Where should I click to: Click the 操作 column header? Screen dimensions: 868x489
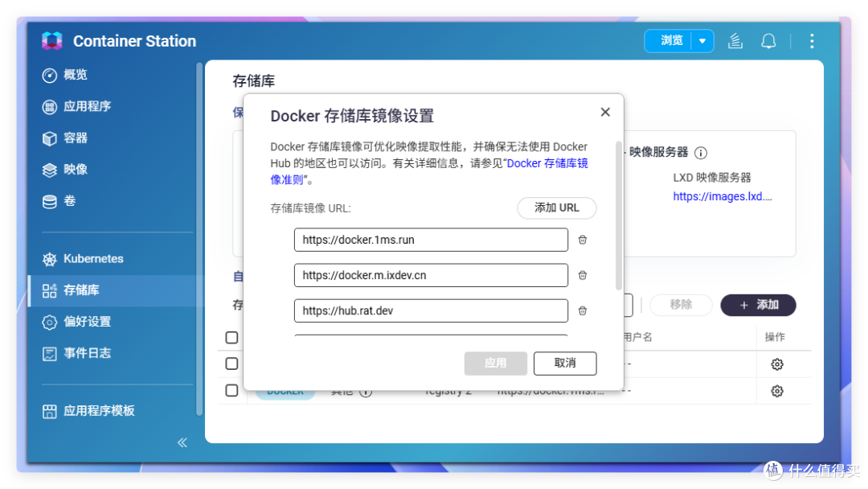click(x=775, y=337)
